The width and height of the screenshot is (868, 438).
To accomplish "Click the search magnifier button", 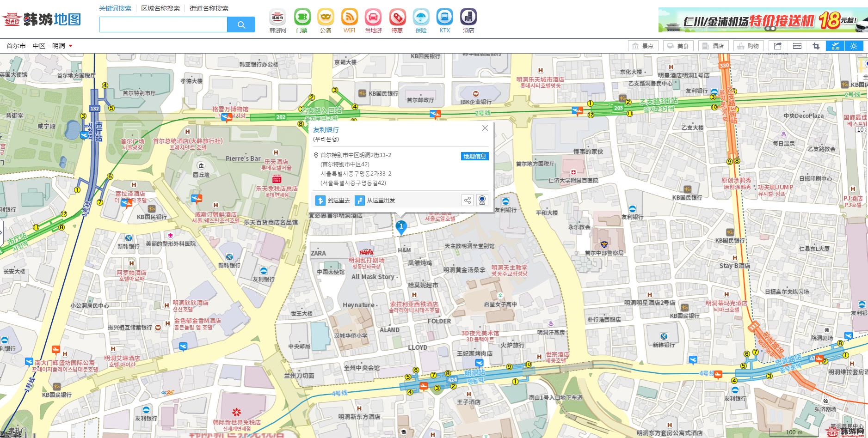I will click(241, 24).
